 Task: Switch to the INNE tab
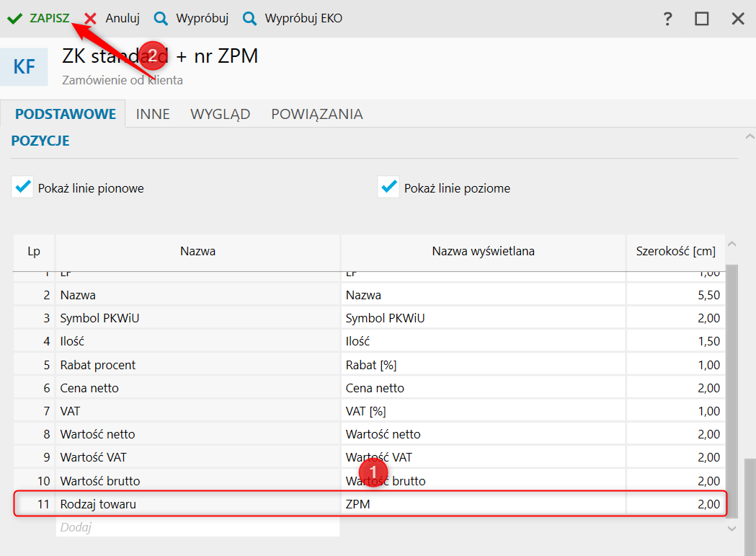tap(153, 114)
